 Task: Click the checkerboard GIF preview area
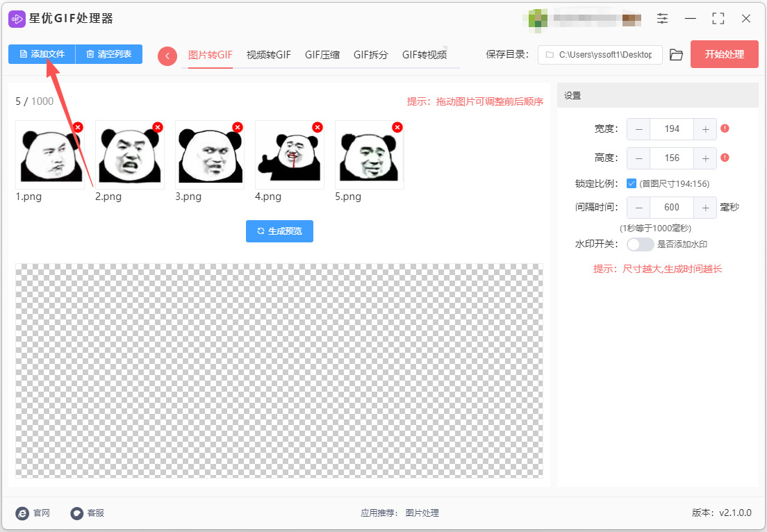[x=279, y=371]
